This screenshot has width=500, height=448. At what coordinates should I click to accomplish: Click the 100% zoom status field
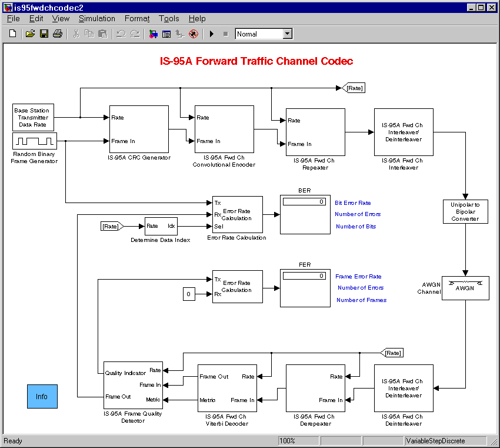[298, 441]
